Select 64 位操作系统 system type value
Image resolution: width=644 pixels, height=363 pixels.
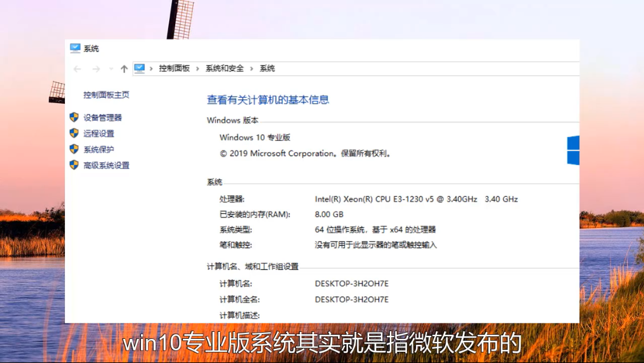click(376, 230)
